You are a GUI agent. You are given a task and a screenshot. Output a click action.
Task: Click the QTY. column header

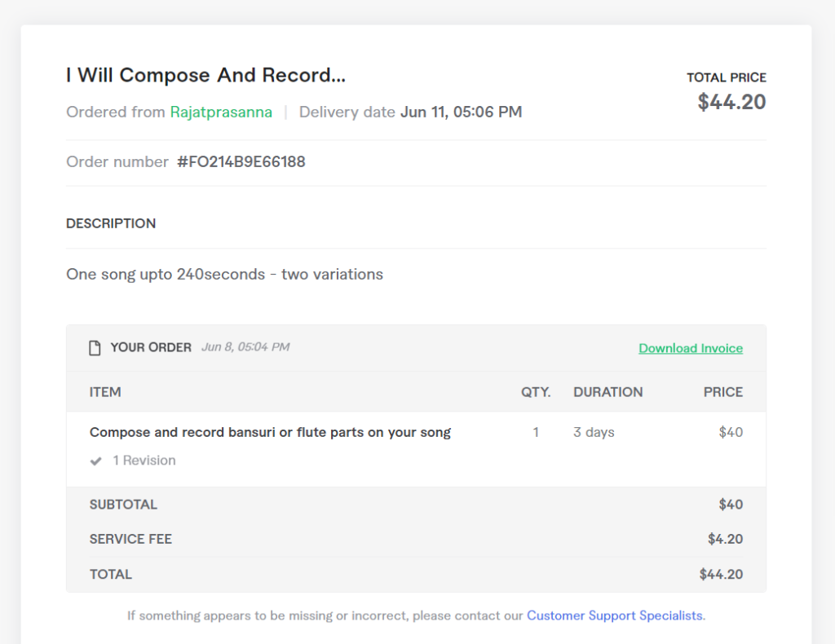coord(536,392)
